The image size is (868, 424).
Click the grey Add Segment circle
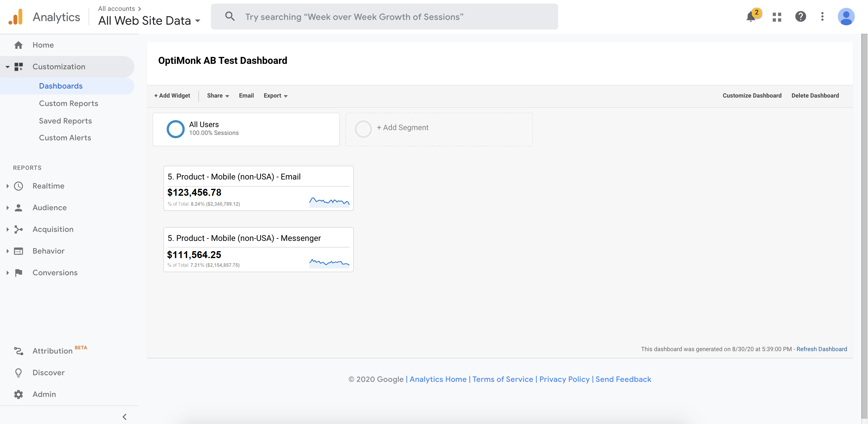[363, 129]
